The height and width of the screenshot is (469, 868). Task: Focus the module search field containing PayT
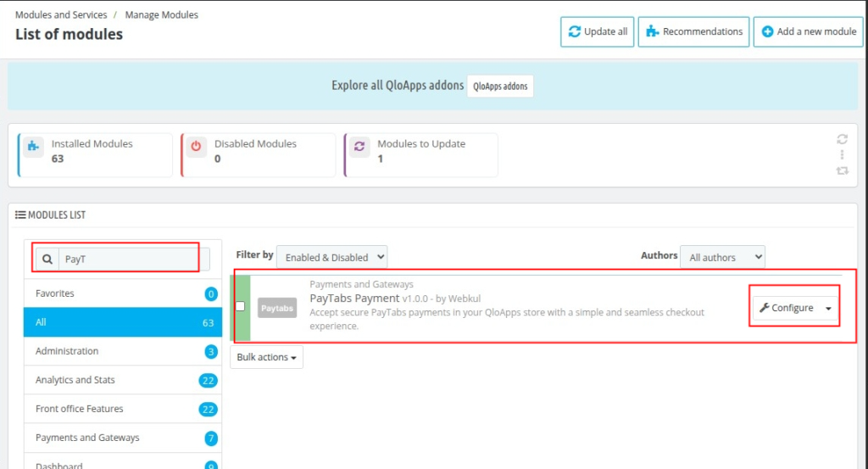coord(134,260)
